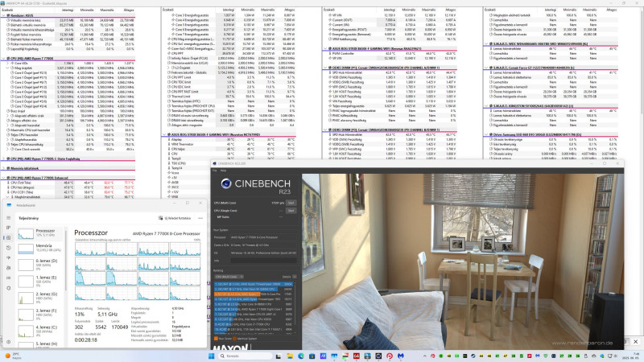Collapse Rendszer: ASUS sensor group
Viewport: 644px width, 362px height.
click(x=4, y=15)
